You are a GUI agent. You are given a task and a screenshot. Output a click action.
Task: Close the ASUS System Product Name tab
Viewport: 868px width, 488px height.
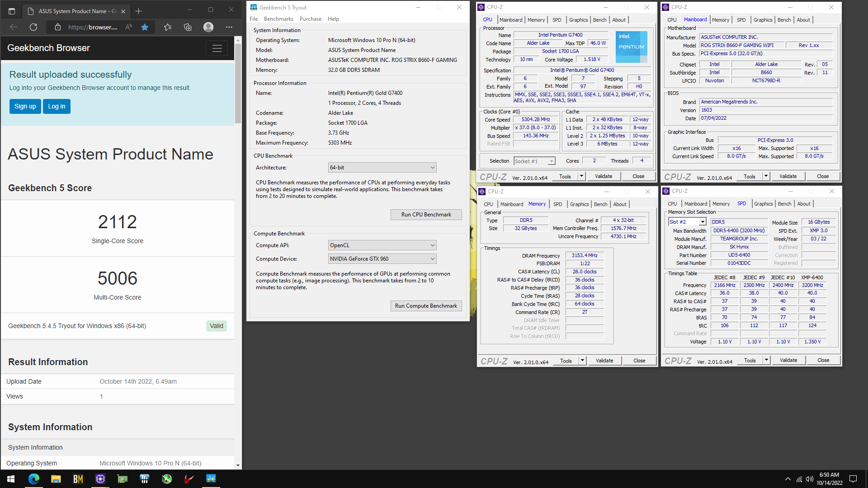tap(123, 11)
